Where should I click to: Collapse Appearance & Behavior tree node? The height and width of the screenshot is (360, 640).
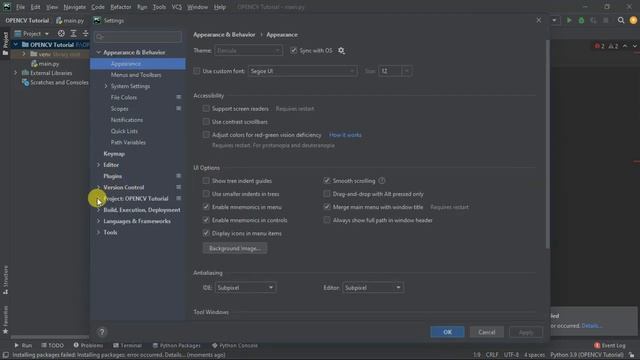pyautogui.click(x=98, y=52)
